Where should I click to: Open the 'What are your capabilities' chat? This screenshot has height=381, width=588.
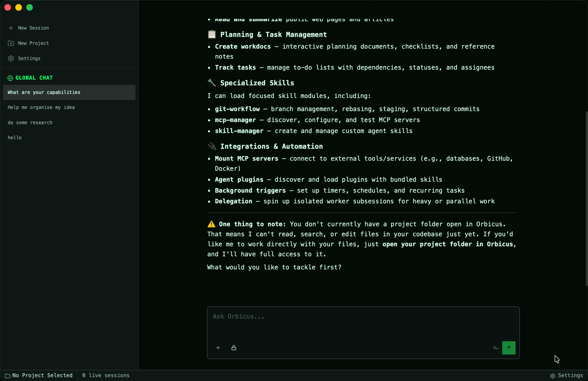coord(69,92)
